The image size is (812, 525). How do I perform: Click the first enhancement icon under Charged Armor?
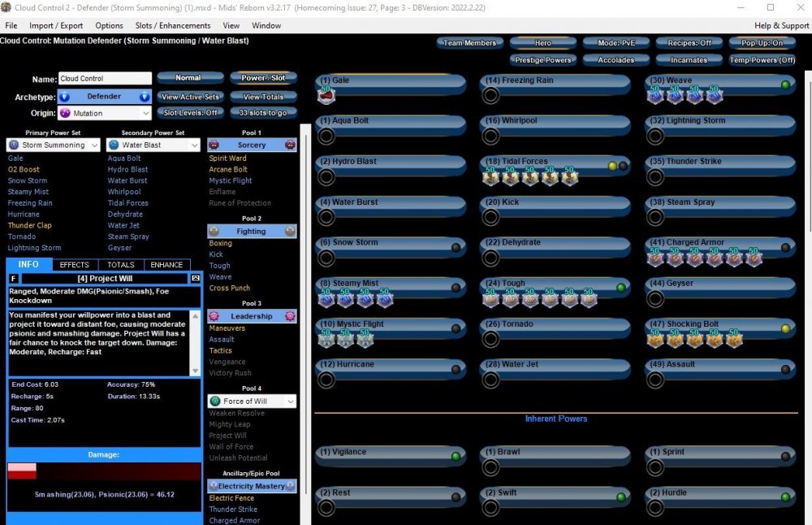click(655, 258)
